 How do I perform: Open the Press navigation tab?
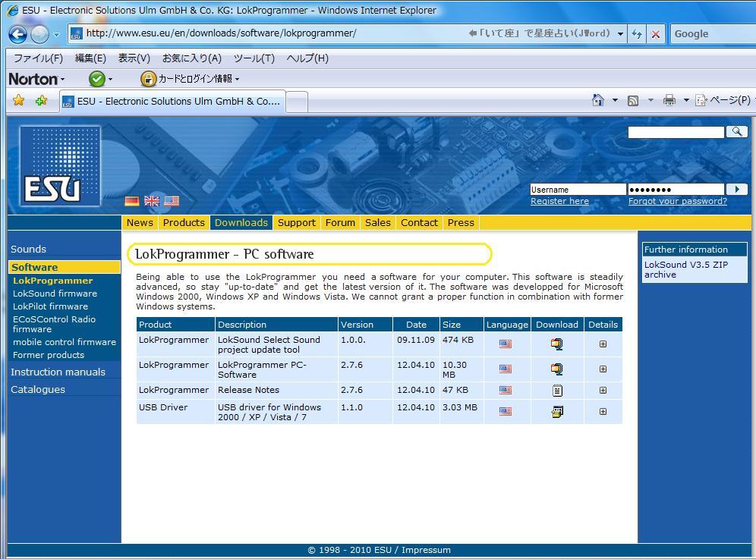[x=461, y=223]
